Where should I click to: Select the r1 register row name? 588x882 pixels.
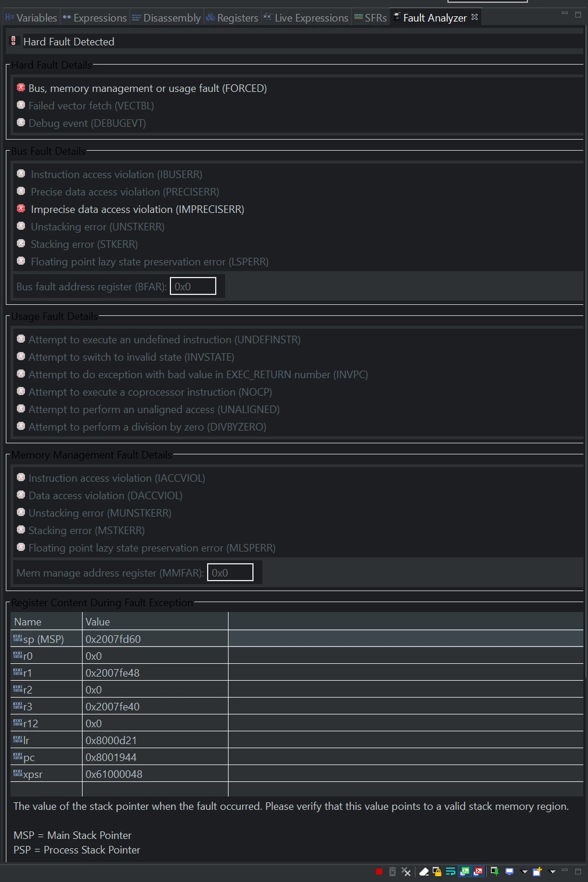pos(28,673)
